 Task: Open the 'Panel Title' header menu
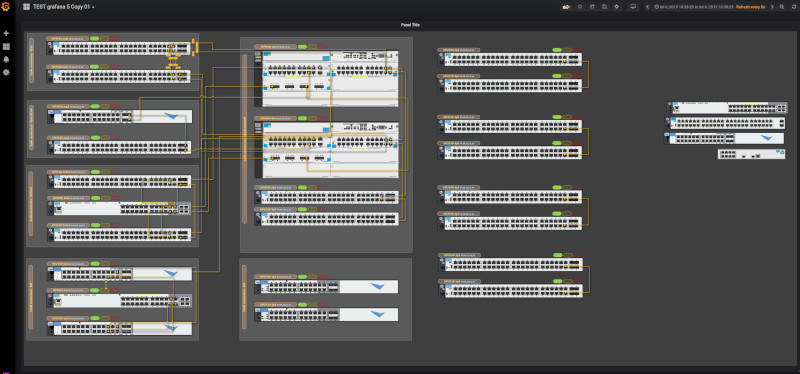410,25
